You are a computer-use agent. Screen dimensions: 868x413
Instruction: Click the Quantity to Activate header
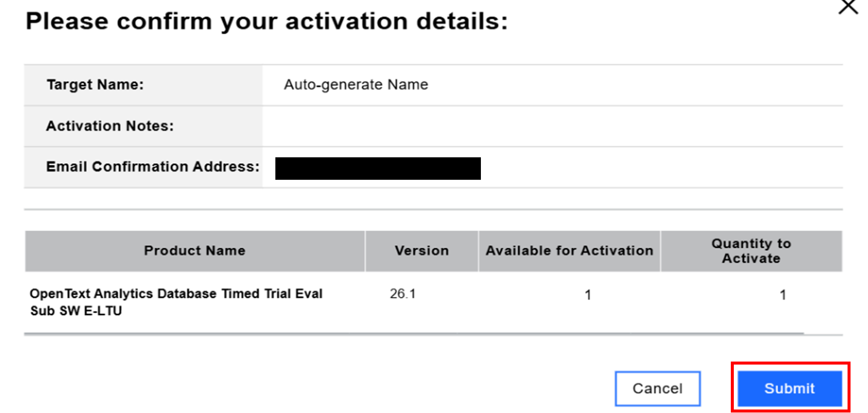click(751, 251)
